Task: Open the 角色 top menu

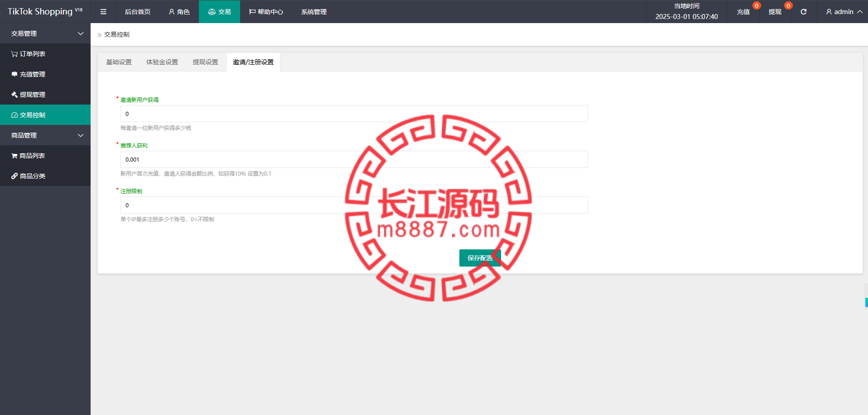Action: click(179, 12)
